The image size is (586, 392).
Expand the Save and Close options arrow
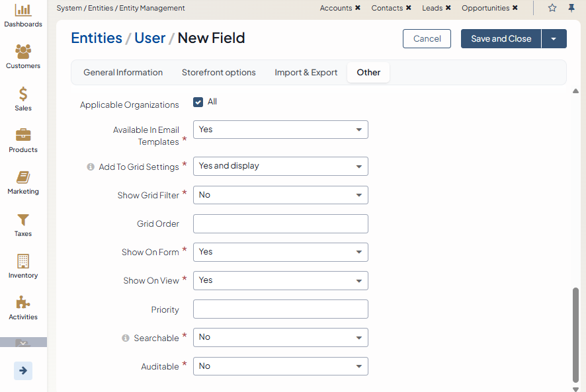point(554,39)
